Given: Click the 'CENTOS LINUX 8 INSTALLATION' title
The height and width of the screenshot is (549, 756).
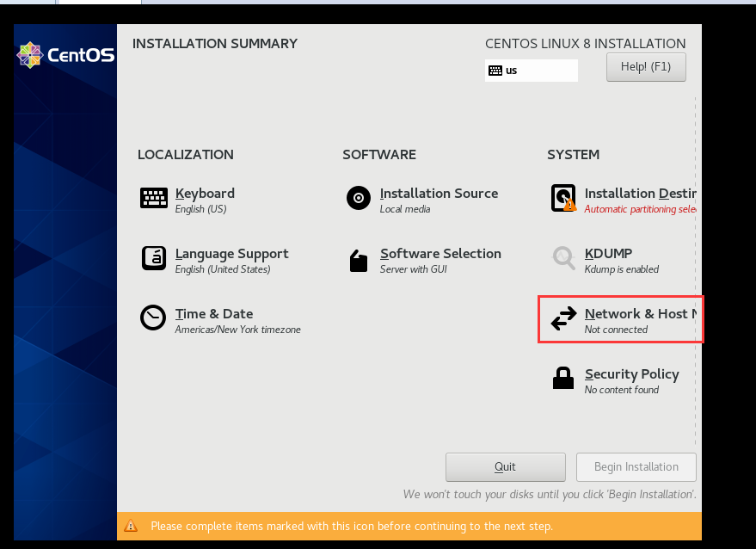Looking at the screenshot, I should pyautogui.click(x=586, y=44).
